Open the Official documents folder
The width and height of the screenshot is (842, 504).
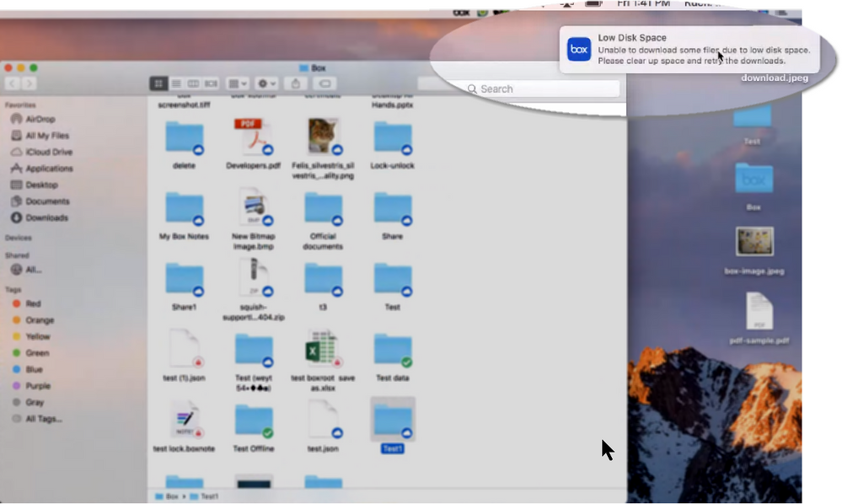[x=324, y=209]
